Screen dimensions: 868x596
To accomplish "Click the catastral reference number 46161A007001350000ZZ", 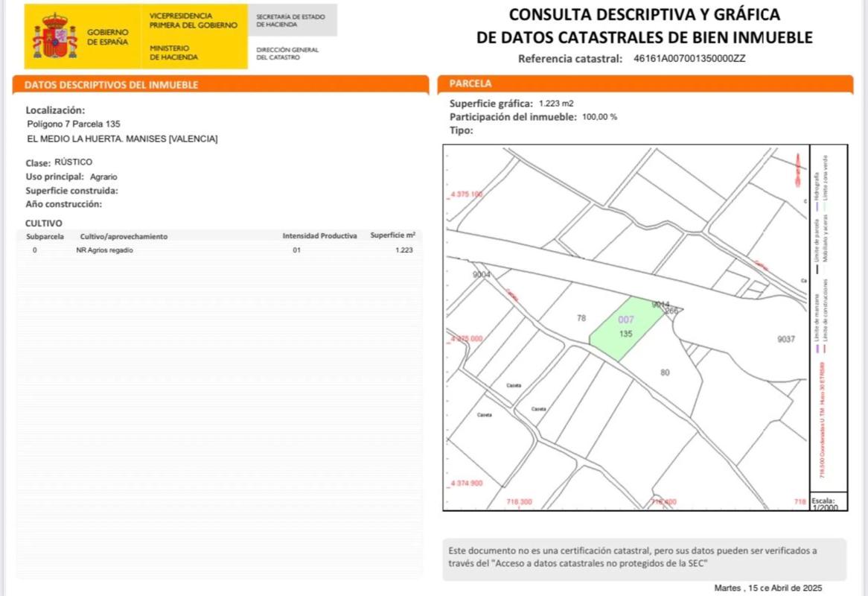I will click(x=689, y=59).
